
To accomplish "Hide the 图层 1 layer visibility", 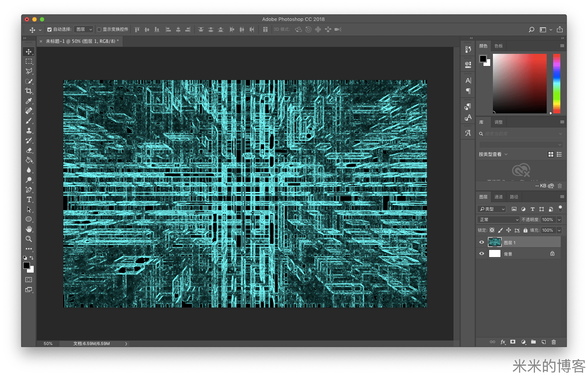I will point(482,242).
